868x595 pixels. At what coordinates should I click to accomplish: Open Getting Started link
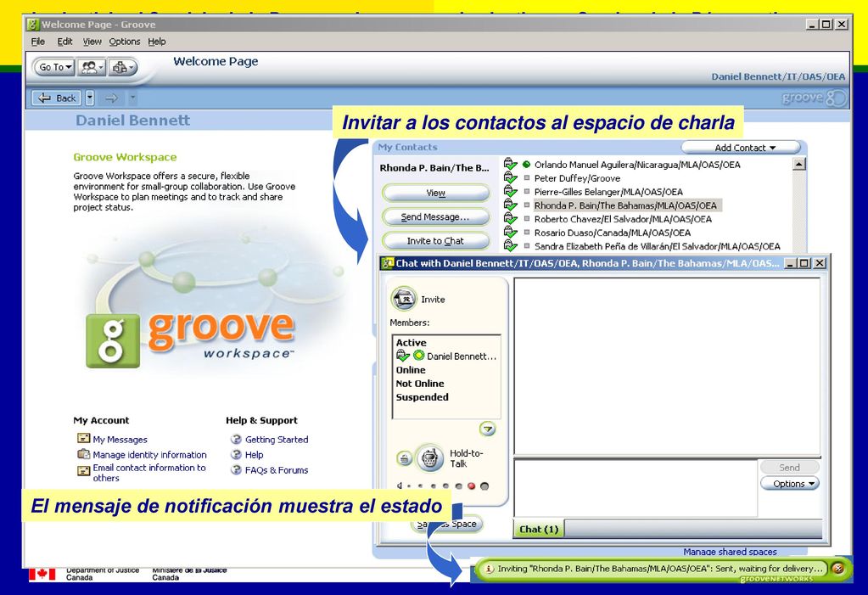[277, 440]
